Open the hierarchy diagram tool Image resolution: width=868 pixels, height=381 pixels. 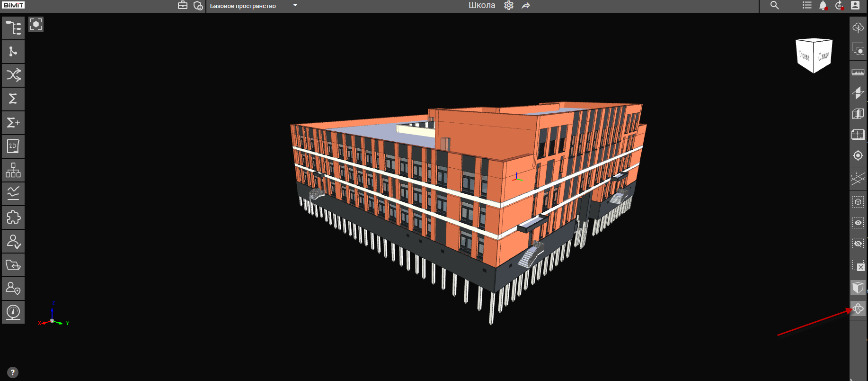[13, 170]
